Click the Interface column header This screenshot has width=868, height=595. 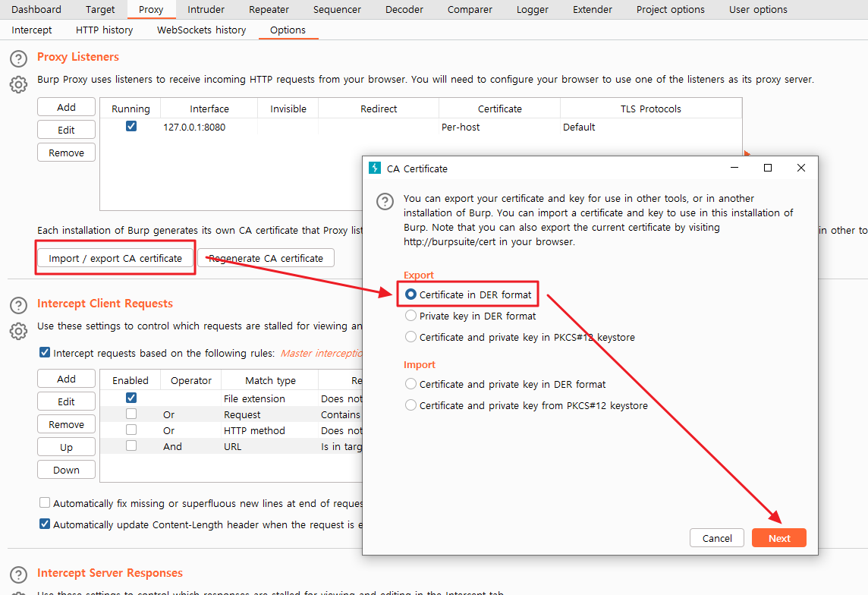tap(209, 109)
